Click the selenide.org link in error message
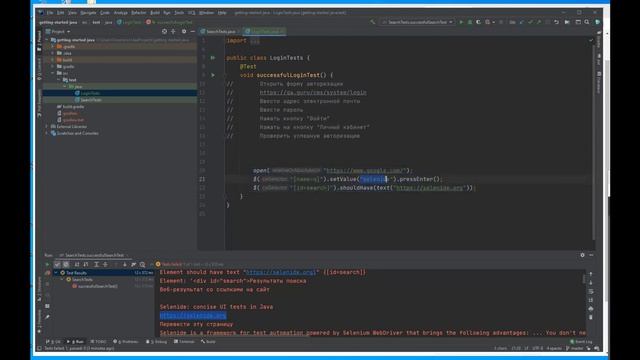 (281, 272)
